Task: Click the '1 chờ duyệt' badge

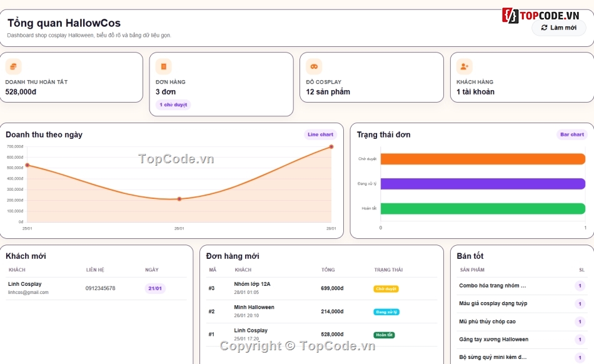Action: [173, 104]
